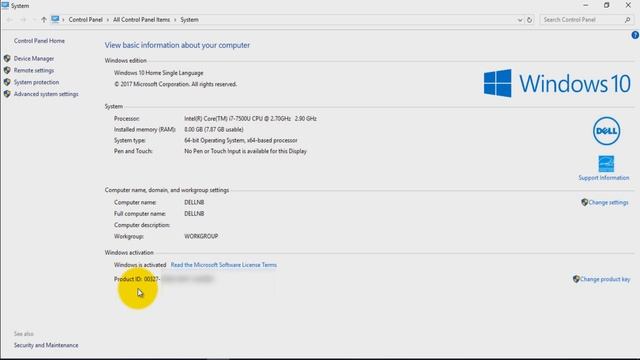Screen dimensions: 640x360
Task: Close the System window
Action: point(628,5)
